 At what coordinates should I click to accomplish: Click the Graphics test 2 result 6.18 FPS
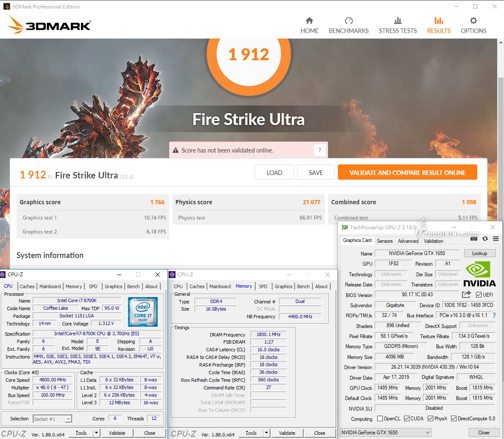[x=156, y=232]
